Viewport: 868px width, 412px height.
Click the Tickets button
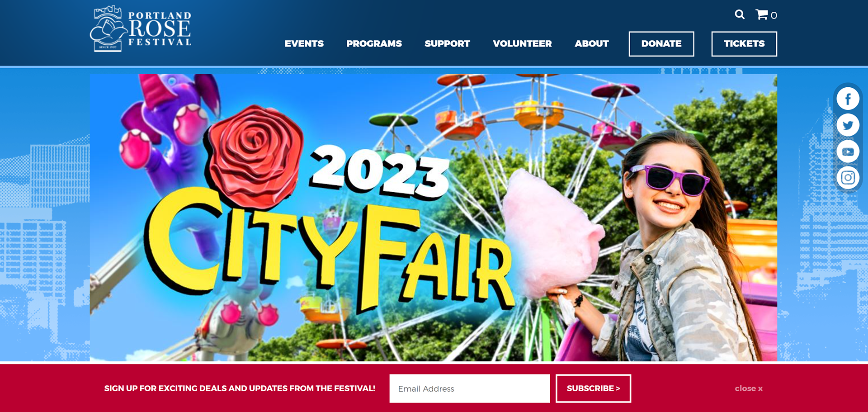[x=744, y=44]
